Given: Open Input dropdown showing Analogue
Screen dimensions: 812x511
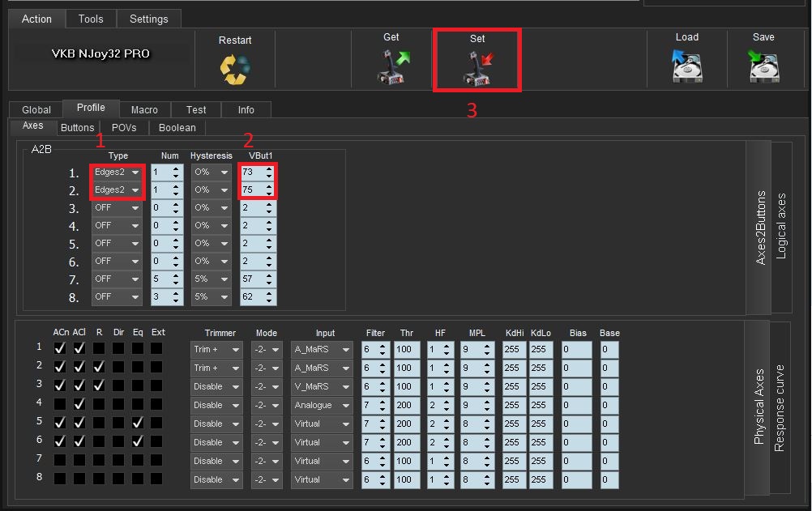Looking at the screenshot, I should click(322, 405).
